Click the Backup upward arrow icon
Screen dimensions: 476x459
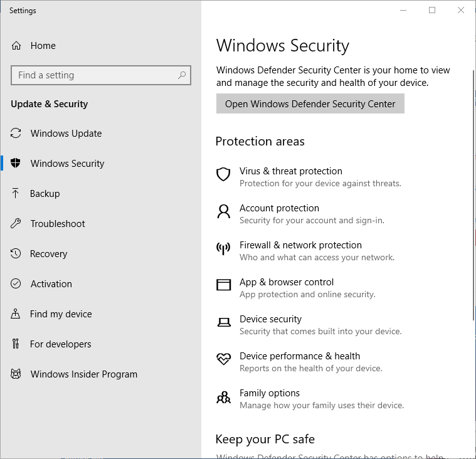point(15,193)
